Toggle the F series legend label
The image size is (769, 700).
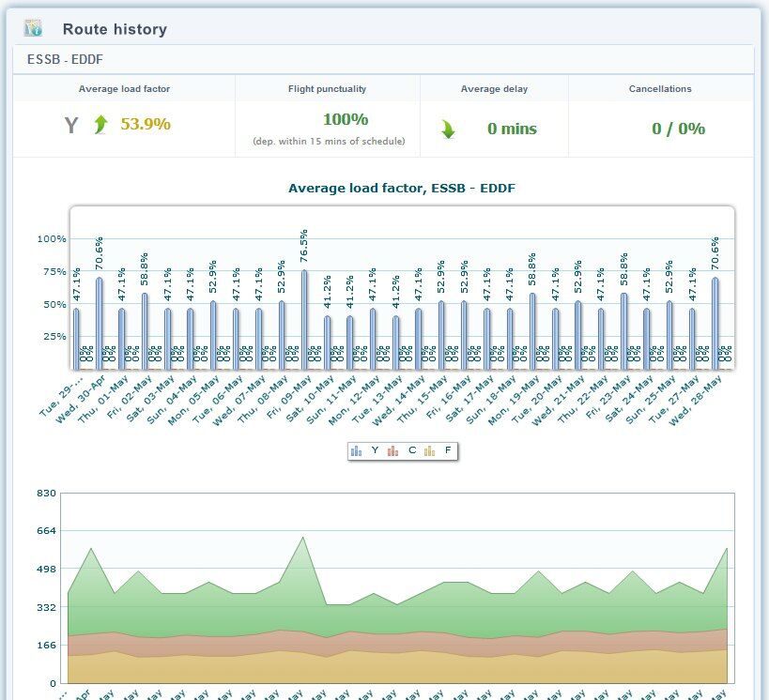point(448,451)
